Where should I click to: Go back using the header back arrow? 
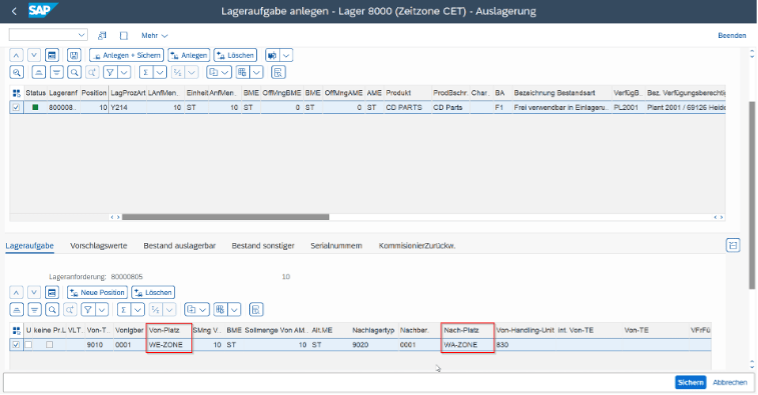point(14,11)
